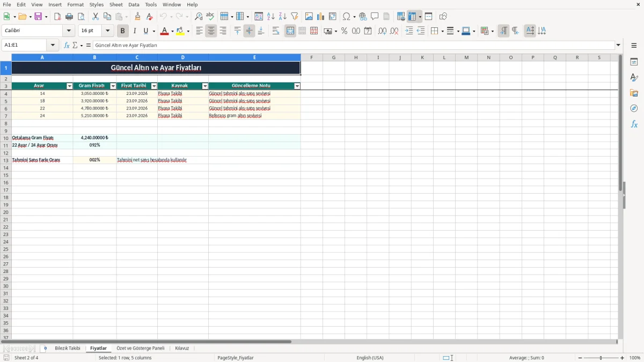Run Spelling check icon
Image resolution: width=644 pixels, height=362 pixels.
click(210, 17)
